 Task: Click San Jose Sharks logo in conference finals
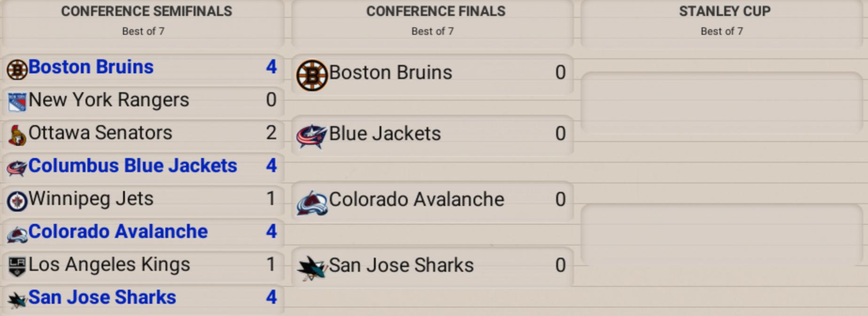point(312,268)
